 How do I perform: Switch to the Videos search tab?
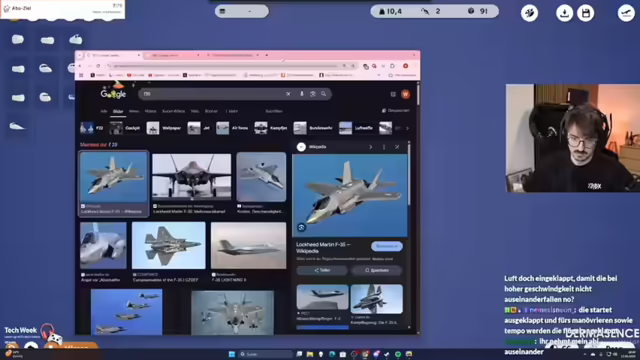(150, 111)
